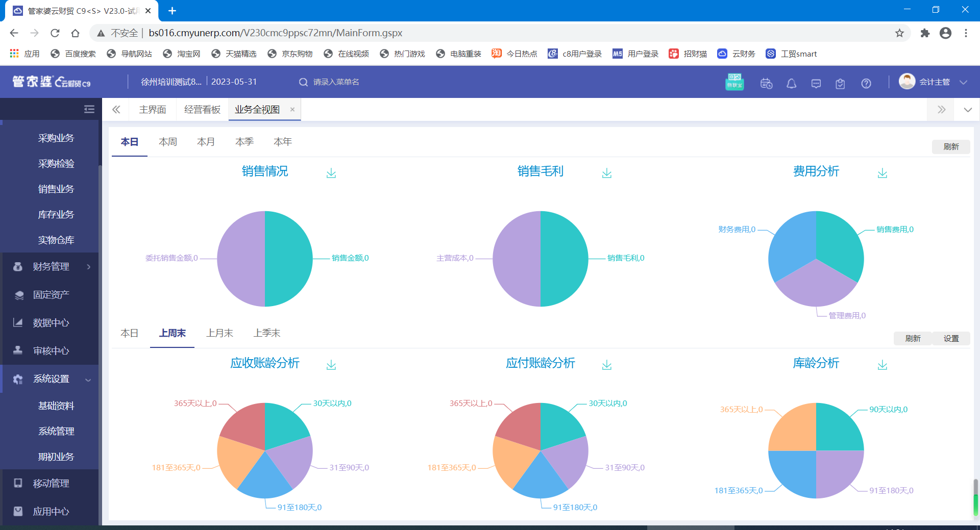Click the teal 销售金额 pie slice

[288, 259]
